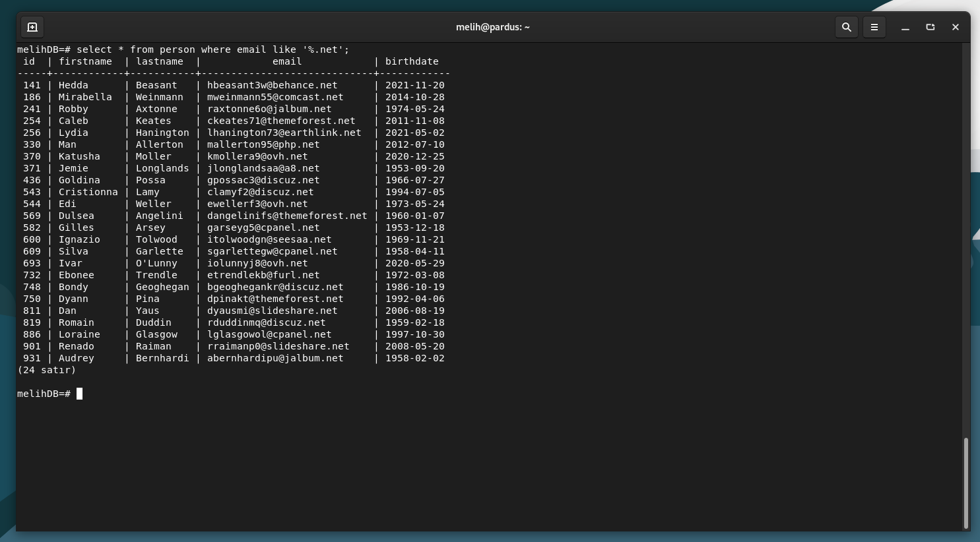This screenshot has height=542, width=980.
Task: Click email ckeates71@themeforest.net
Action: [x=281, y=121]
